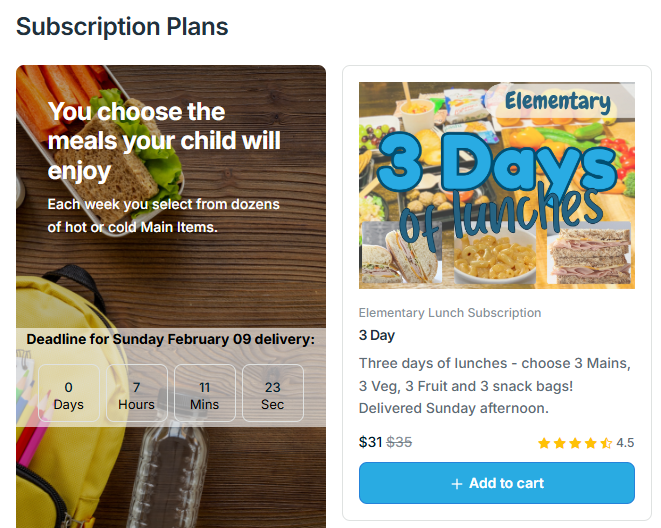Click the Hours countdown box
This screenshot has height=528, width=661.
(x=137, y=395)
